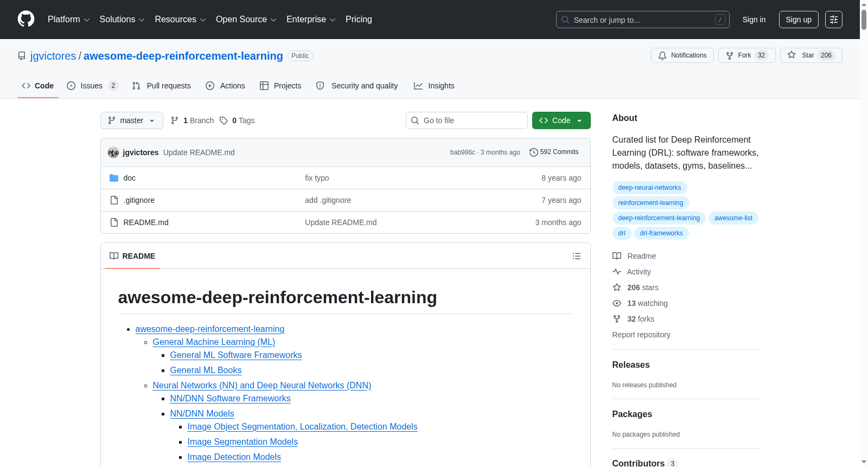Expand the master branch dropdown
Image resolution: width=868 pixels, height=467 pixels.
pos(132,120)
